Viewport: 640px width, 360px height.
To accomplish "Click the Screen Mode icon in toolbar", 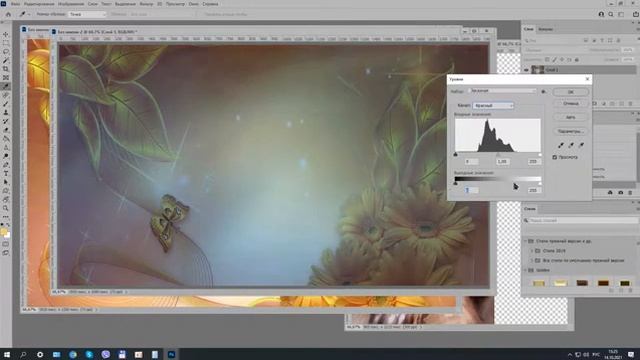I will click(x=6, y=253).
